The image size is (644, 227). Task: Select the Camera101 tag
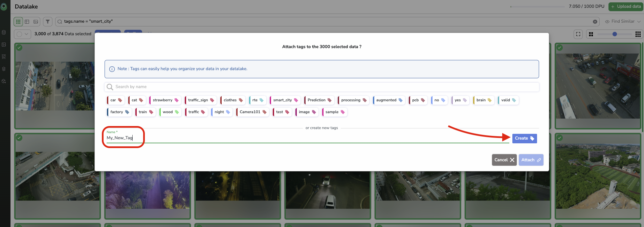coord(252,112)
